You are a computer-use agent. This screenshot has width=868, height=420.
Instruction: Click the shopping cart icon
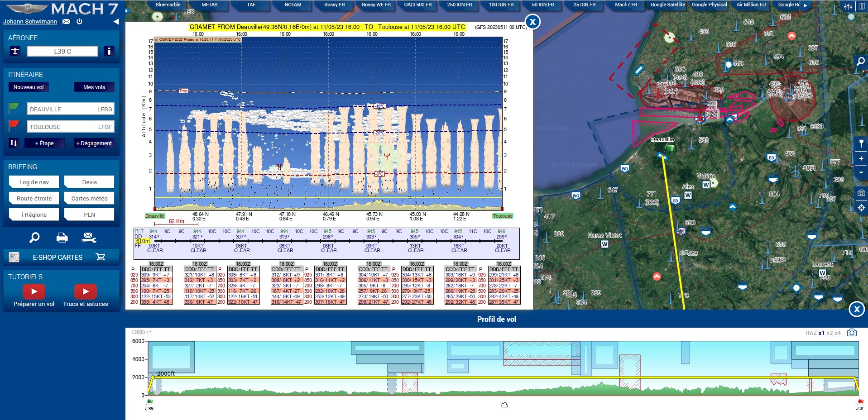(x=101, y=257)
